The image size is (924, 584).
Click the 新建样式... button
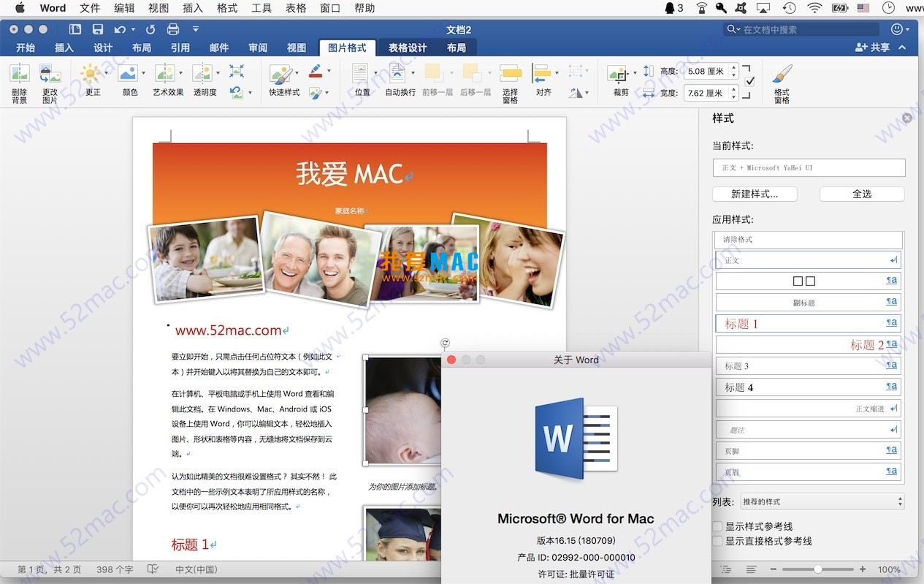[x=755, y=194]
